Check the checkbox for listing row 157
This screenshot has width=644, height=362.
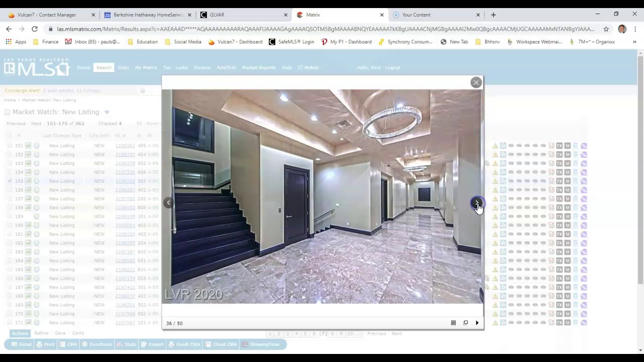9,199
